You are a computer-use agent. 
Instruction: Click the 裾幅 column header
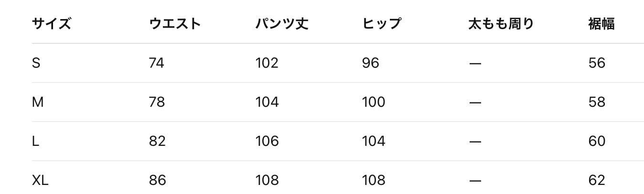tap(601, 24)
